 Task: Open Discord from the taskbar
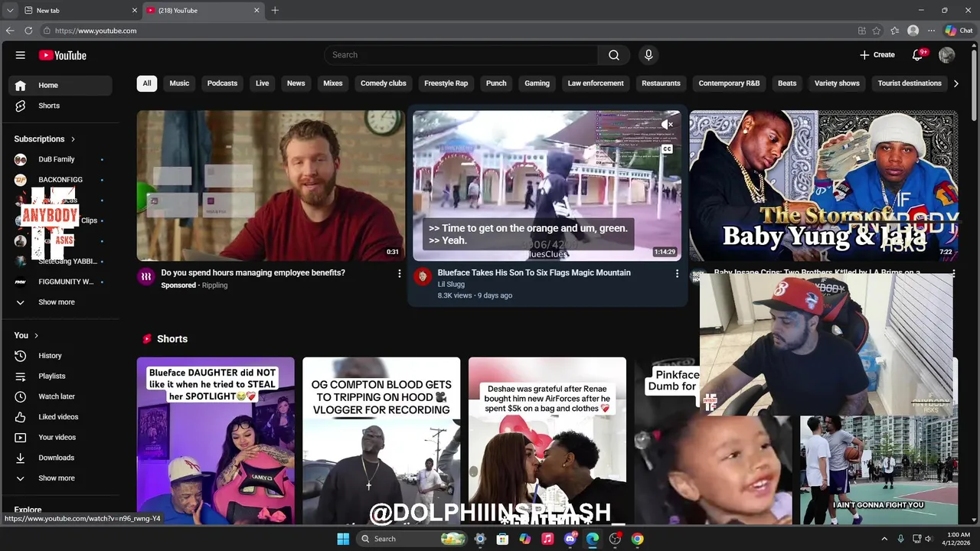pos(570,539)
